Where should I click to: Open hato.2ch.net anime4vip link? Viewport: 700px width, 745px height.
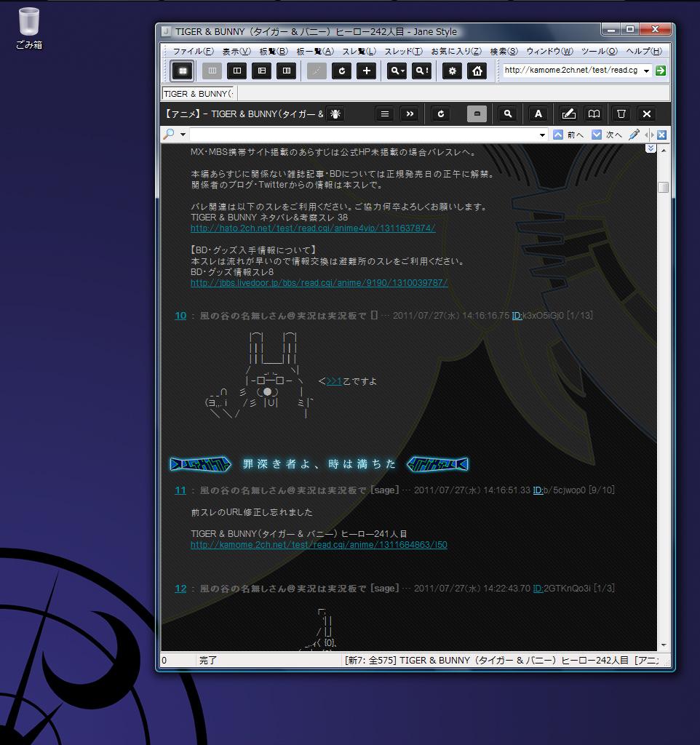click(313, 228)
